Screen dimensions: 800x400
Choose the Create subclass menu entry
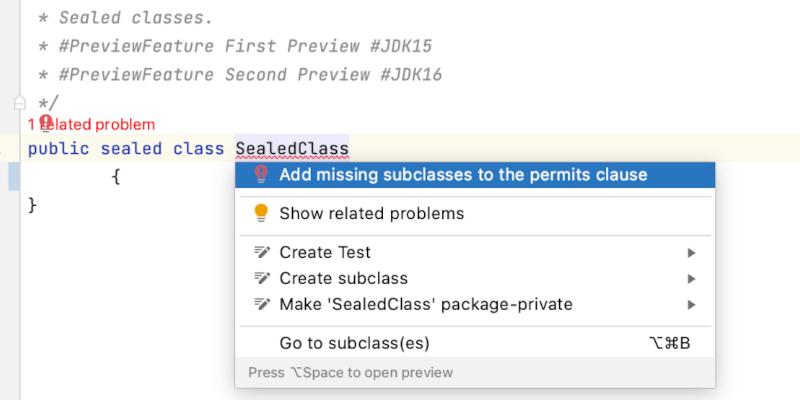click(x=343, y=278)
